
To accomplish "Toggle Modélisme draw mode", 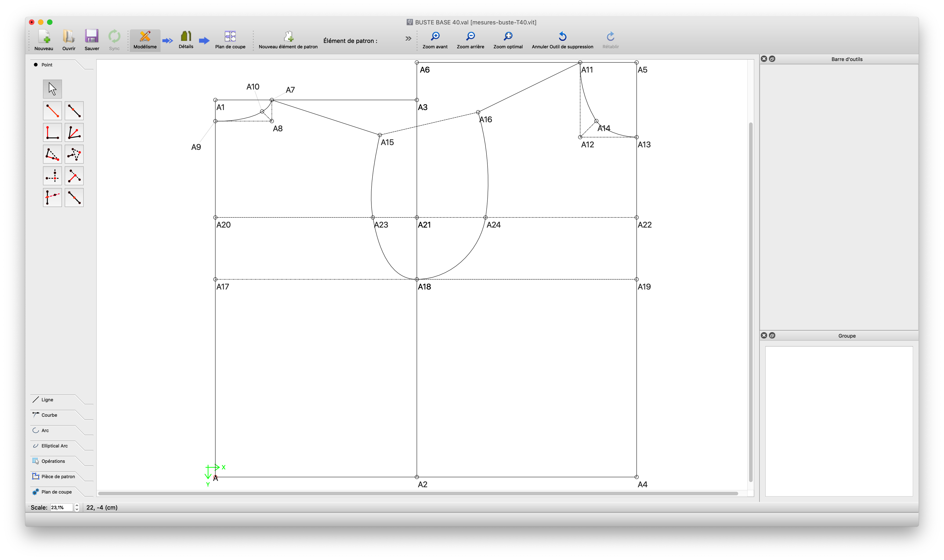I will [145, 40].
